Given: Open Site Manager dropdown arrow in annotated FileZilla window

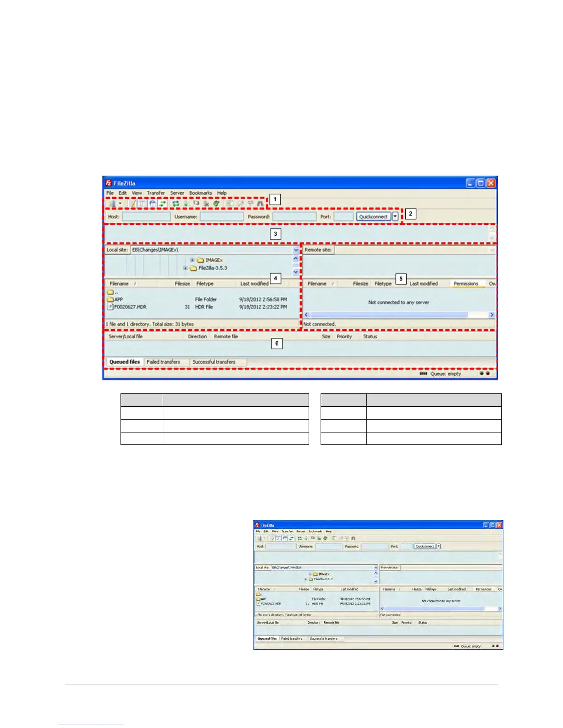Looking at the screenshot, I should point(120,204).
